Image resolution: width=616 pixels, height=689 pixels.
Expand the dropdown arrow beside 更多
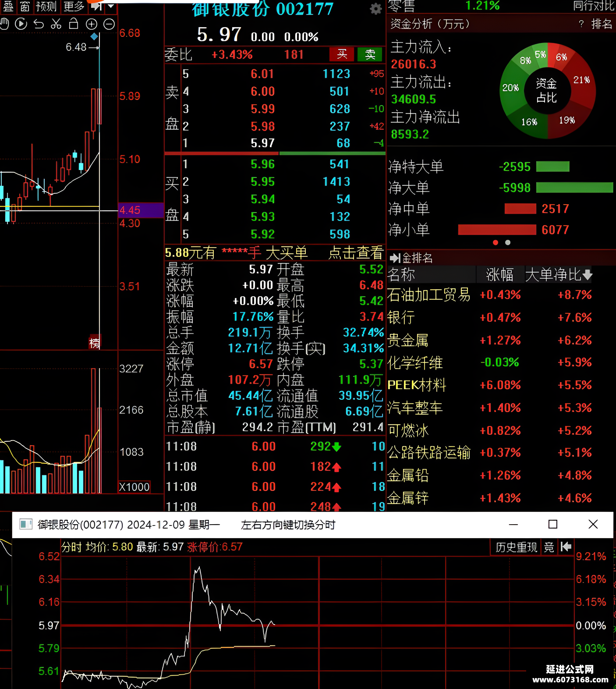pyautogui.click(x=111, y=6)
